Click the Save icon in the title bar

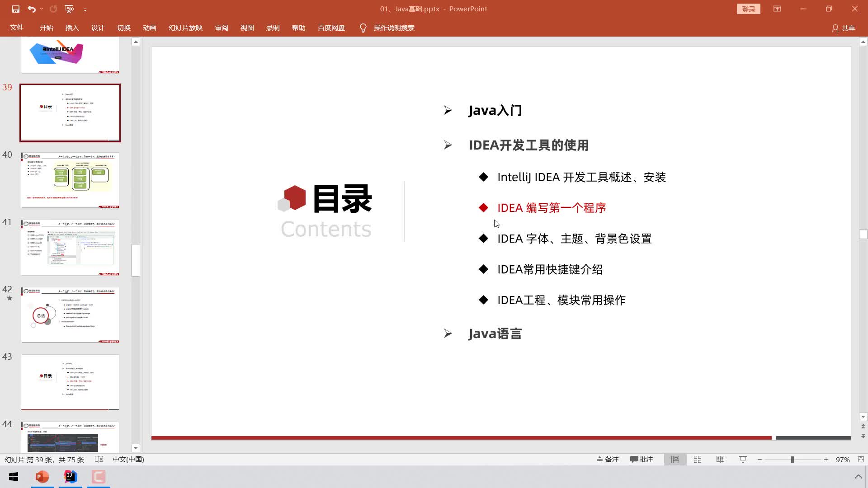16,9
